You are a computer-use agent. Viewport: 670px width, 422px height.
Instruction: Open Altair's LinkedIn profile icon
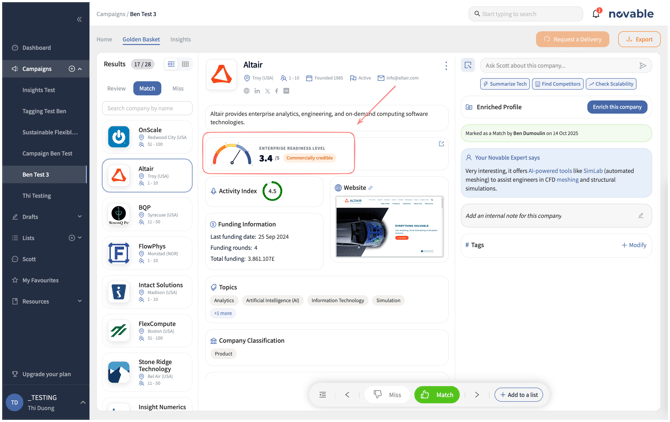coord(257,91)
